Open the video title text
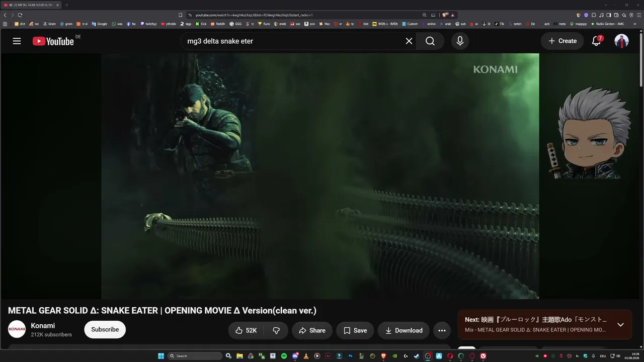Image resolution: width=644 pixels, height=362 pixels. tap(162, 311)
